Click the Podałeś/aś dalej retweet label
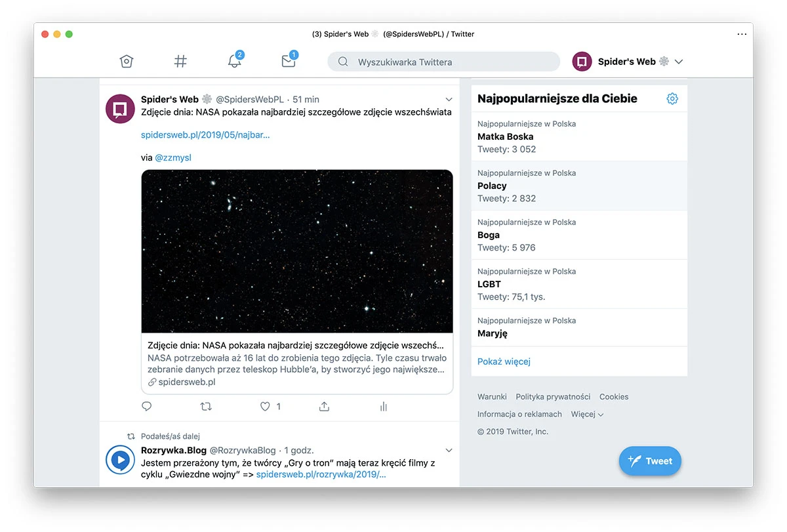 point(171,436)
